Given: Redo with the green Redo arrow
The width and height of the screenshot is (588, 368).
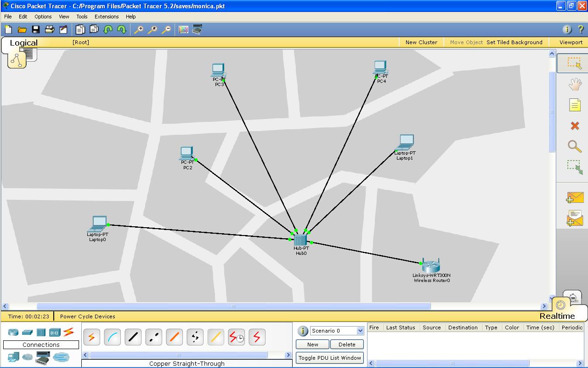Looking at the screenshot, I should (x=122, y=29).
